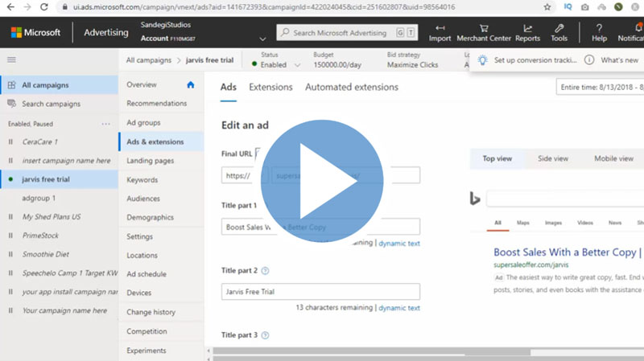644x361 pixels.
Task: Go back using browser back arrow
Action: point(10,7)
